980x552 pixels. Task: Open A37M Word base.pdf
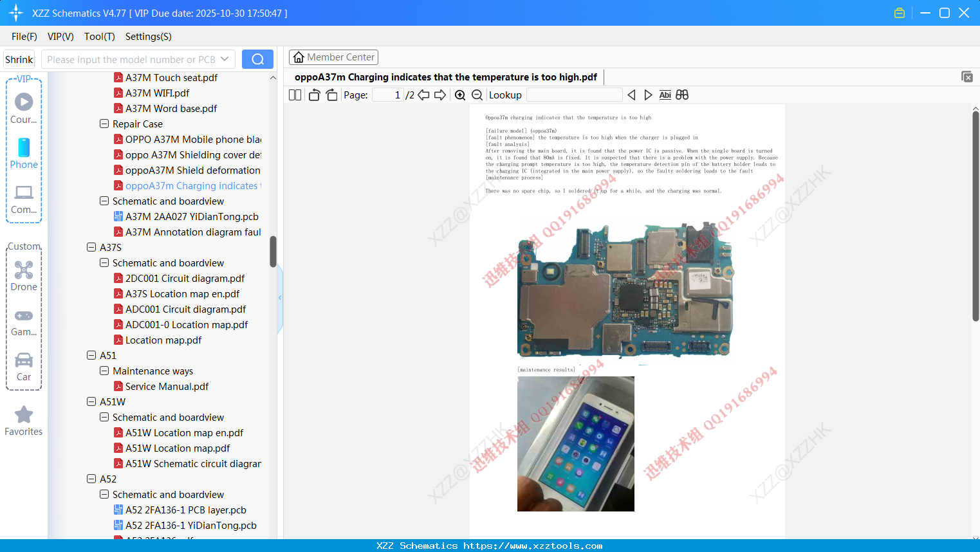165,109
